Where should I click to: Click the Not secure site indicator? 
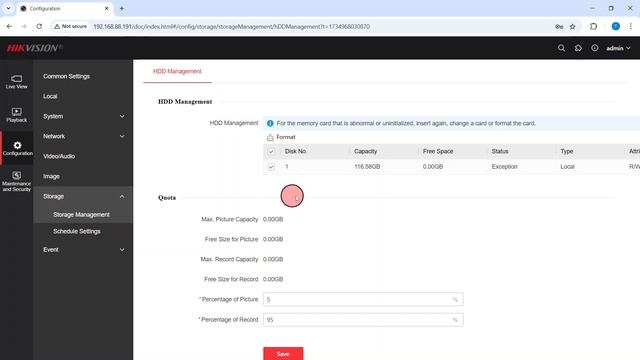coord(71,27)
